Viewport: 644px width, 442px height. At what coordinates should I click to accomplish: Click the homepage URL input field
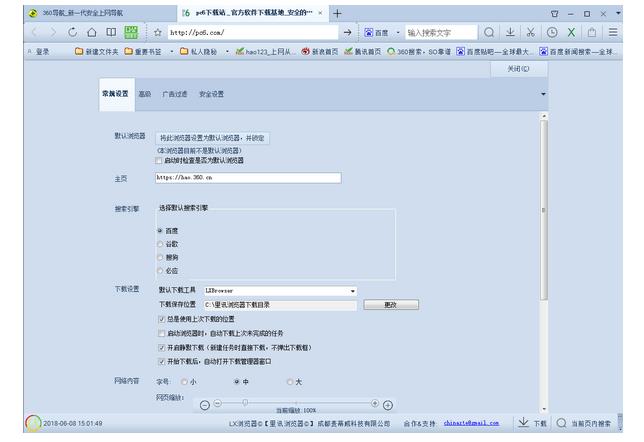[248, 178]
